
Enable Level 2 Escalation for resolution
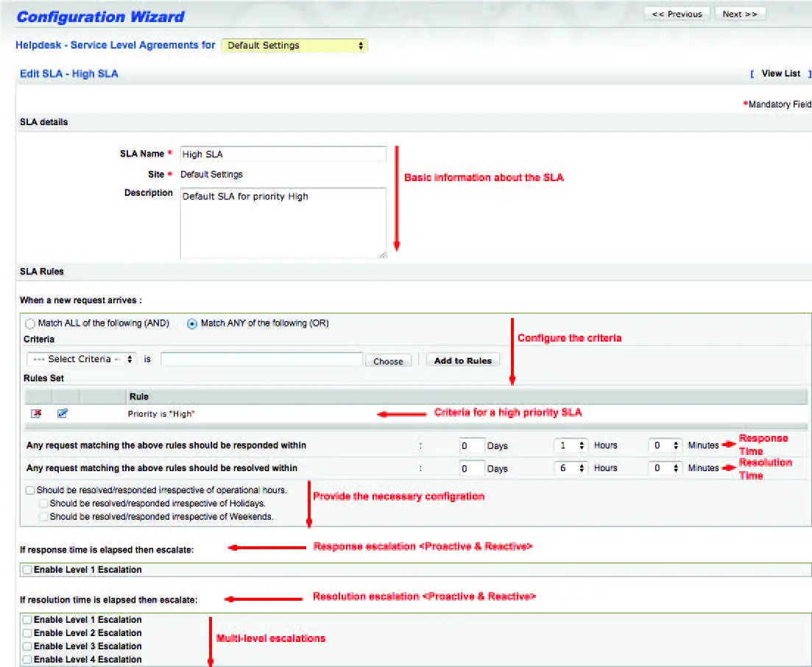click(27, 632)
